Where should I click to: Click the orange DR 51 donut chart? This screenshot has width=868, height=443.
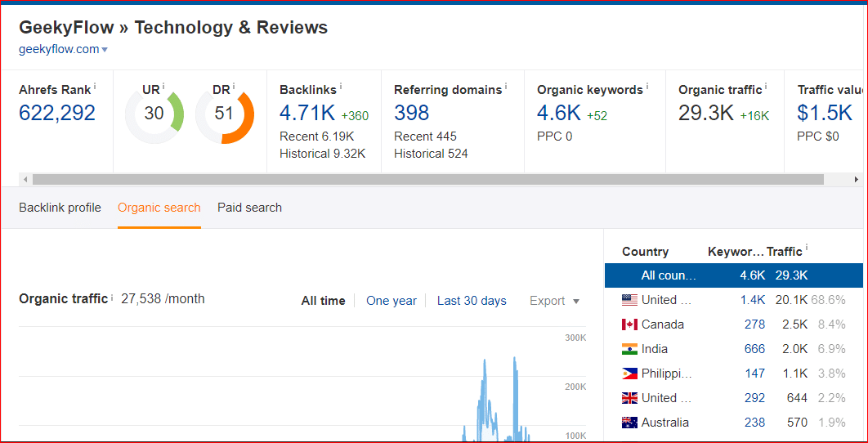(x=225, y=114)
